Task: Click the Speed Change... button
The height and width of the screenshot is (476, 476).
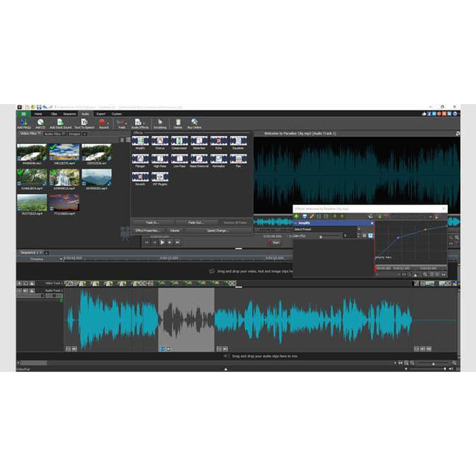Action: click(218, 231)
